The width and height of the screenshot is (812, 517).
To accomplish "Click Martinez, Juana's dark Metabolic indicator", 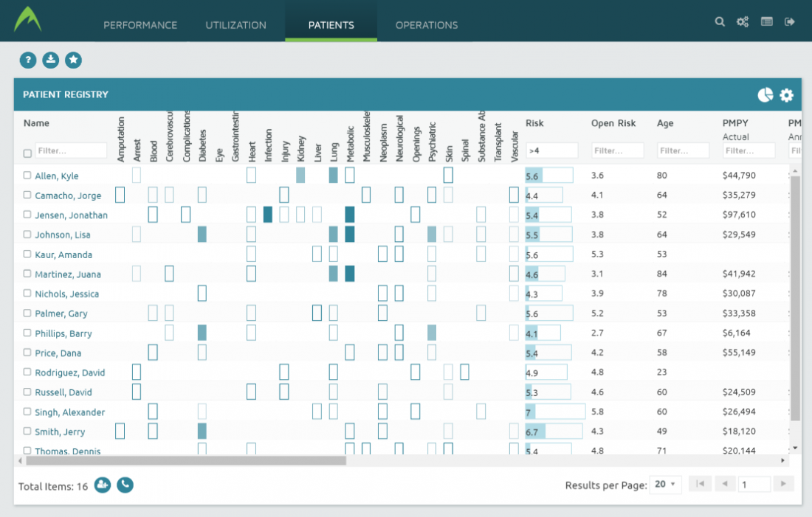I will coord(350,274).
